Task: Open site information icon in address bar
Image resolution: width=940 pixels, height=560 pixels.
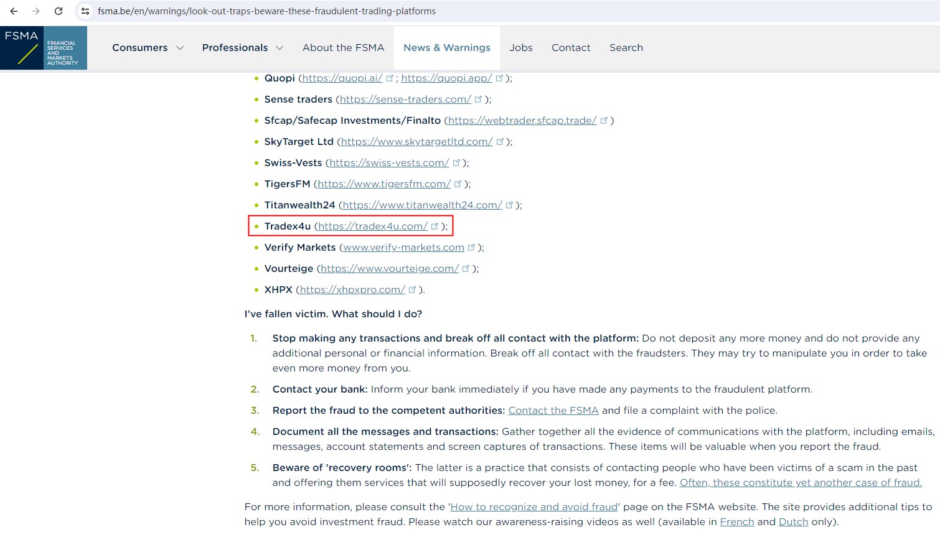Action: click(x=85, y=11)
